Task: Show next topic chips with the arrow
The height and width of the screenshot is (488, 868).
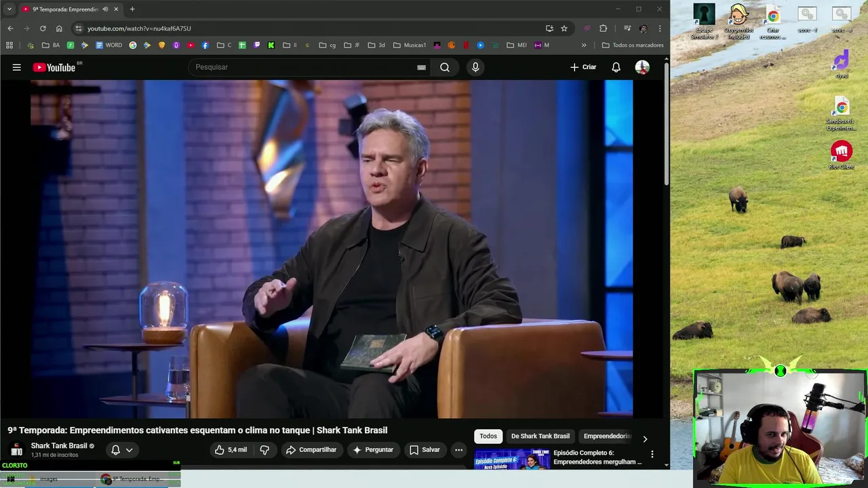Action: [645, 439]
